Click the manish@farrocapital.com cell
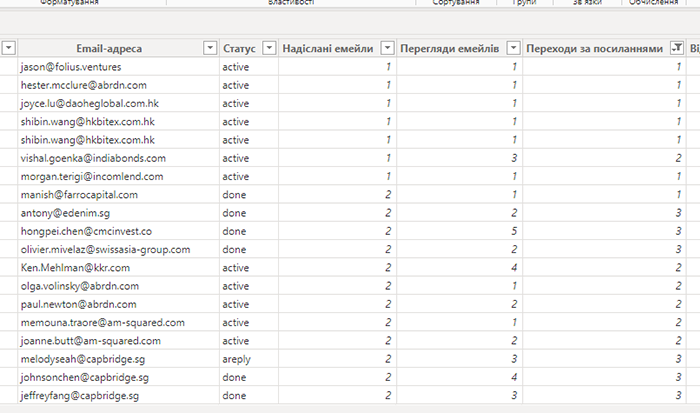This screenshot has width=700, height=413. click(118, 195)
